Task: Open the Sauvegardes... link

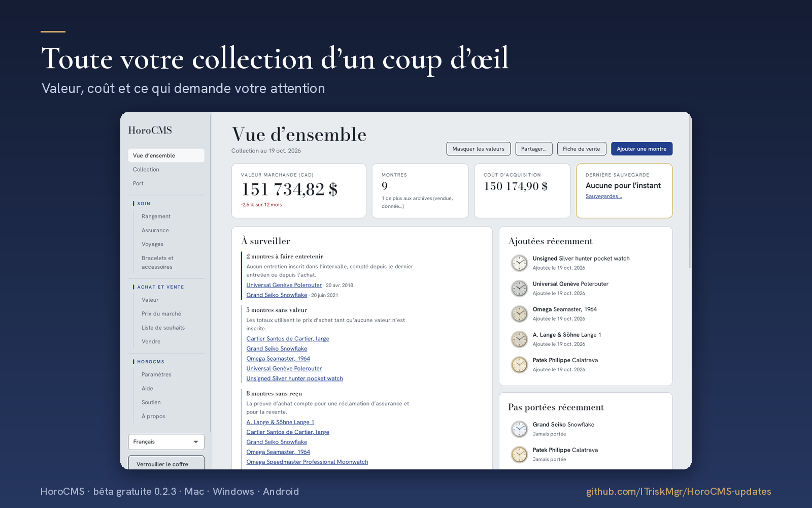Action: tap(603, 196)
